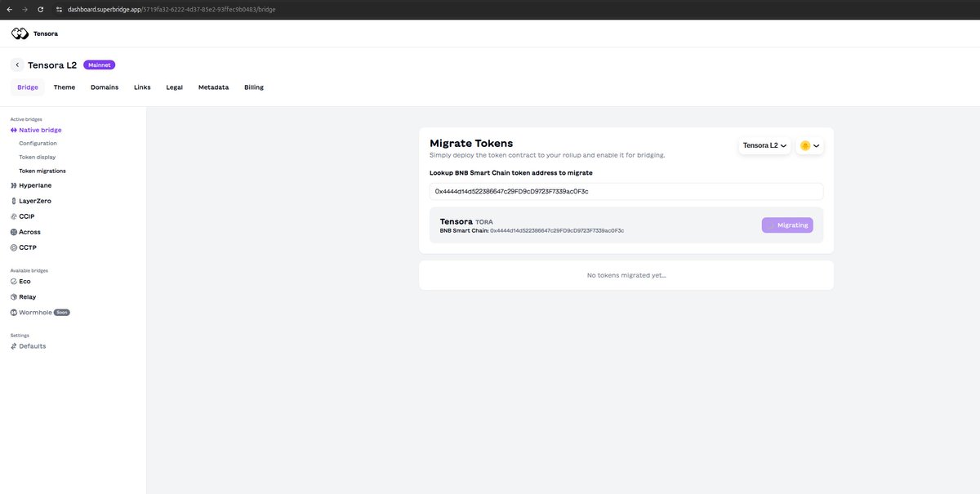Screen dimensions: 980x494
Task: Switch to the Metadata tab
Action: [x=213, y=87]
